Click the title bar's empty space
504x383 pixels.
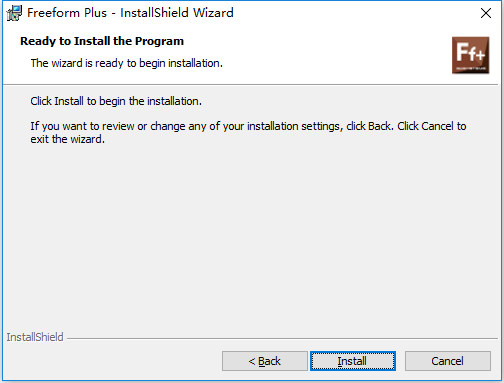point(353,13)
